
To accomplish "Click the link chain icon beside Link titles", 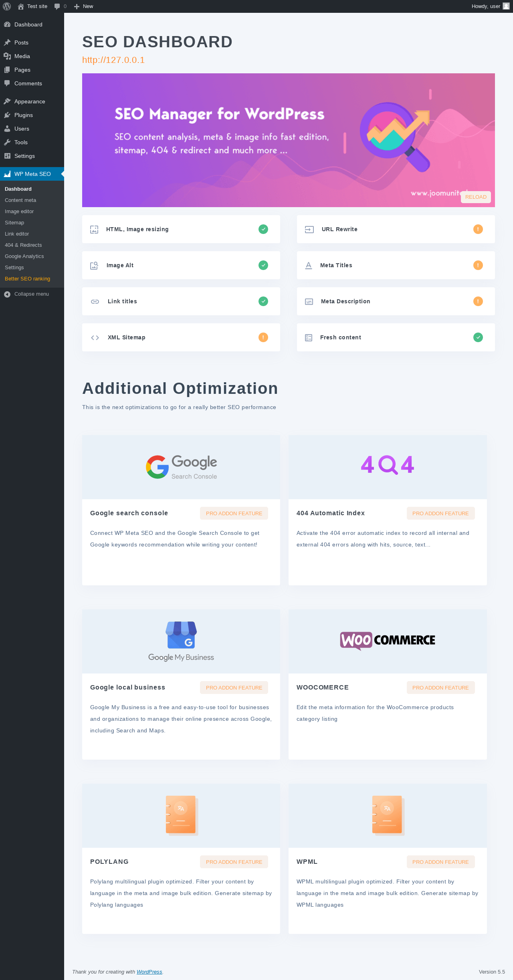I will [x=95, y=302].
